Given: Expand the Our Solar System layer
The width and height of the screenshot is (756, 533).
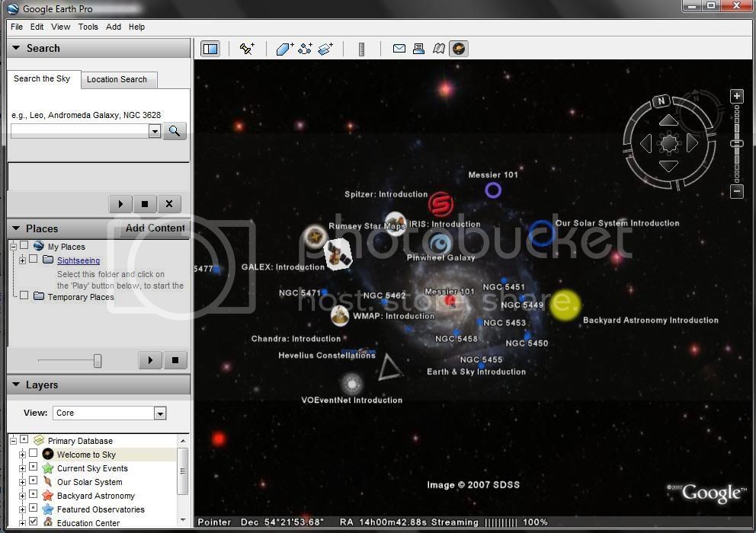Looking at the screenshot, I should 22,482.
